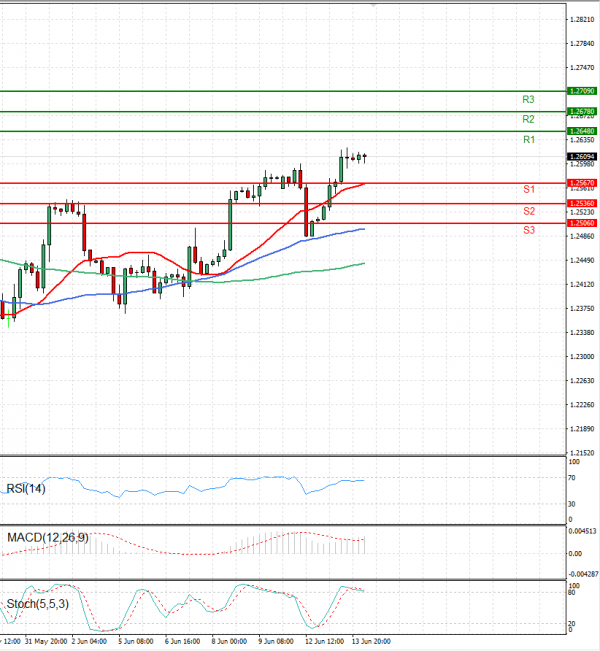This screenshot has width=600, height=651.
Task: Click the black current price tag 1.26094
Action: [x=582, y=157]
